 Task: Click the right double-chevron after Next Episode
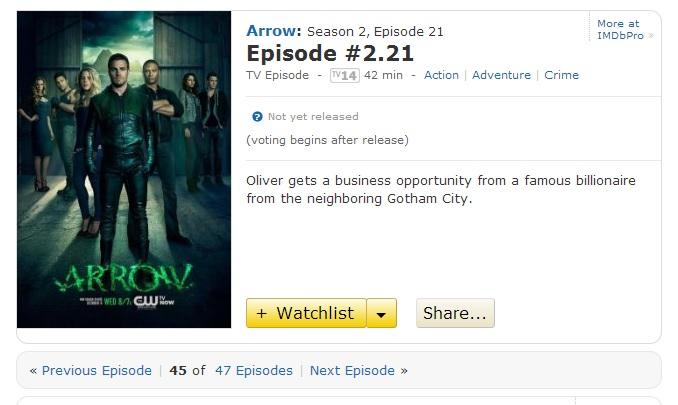point(404,371)
